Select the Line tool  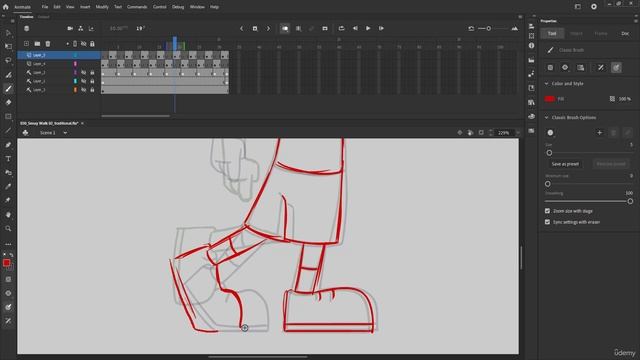click(x=8, y=131)
